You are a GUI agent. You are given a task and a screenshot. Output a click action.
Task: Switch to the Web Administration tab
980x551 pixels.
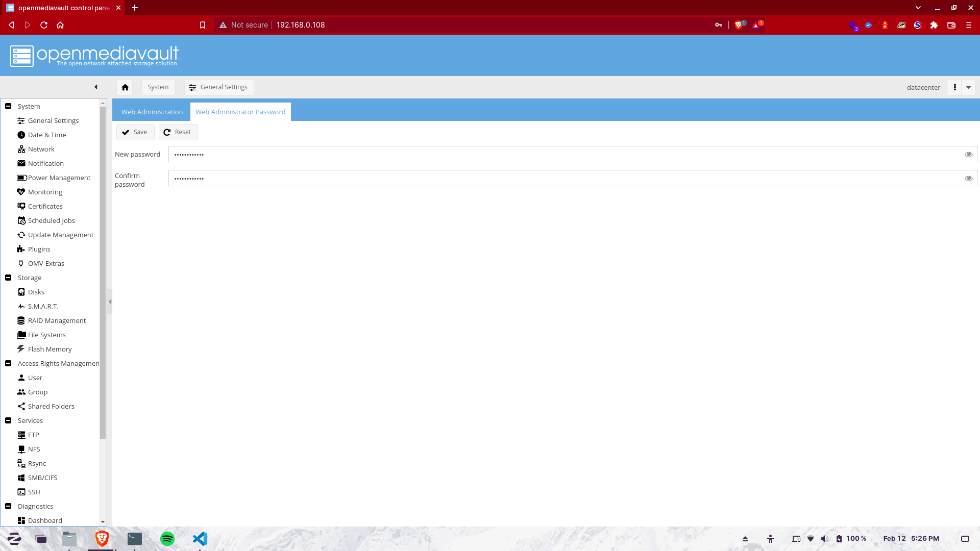click(x=152, y=112)
